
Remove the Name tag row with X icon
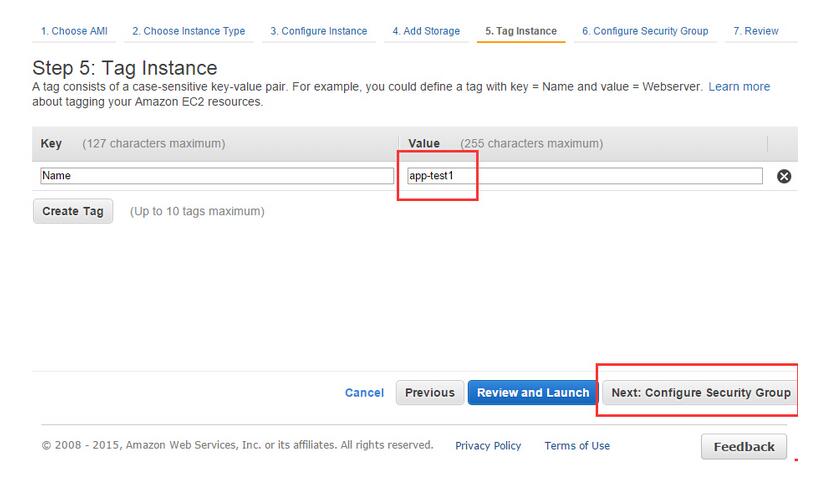coord(784,176)
